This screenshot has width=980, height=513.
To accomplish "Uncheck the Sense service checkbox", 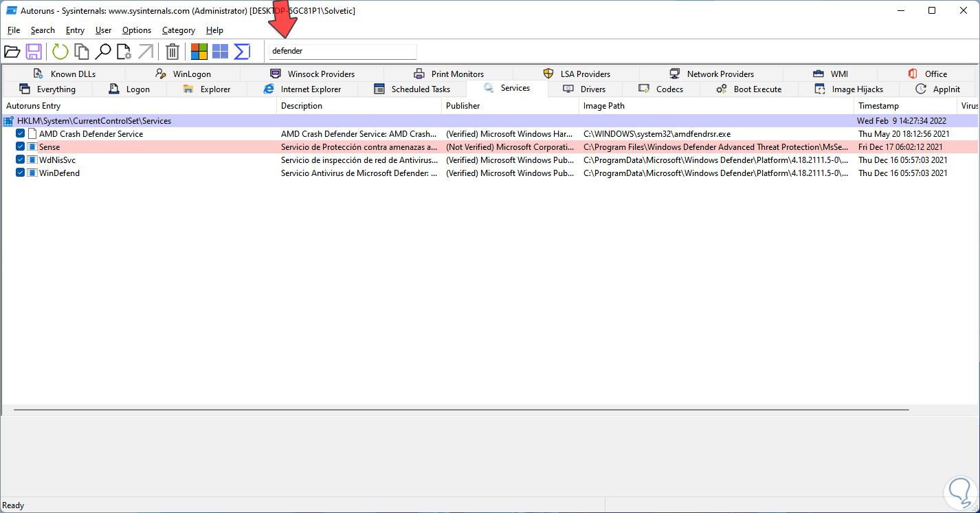I will (21, 147).
